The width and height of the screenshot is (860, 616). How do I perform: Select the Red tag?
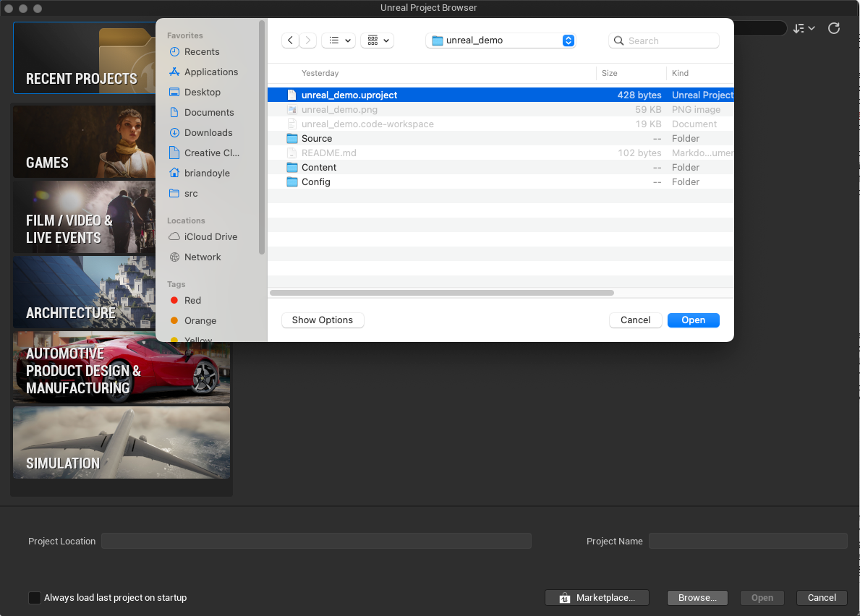point(192,300)
